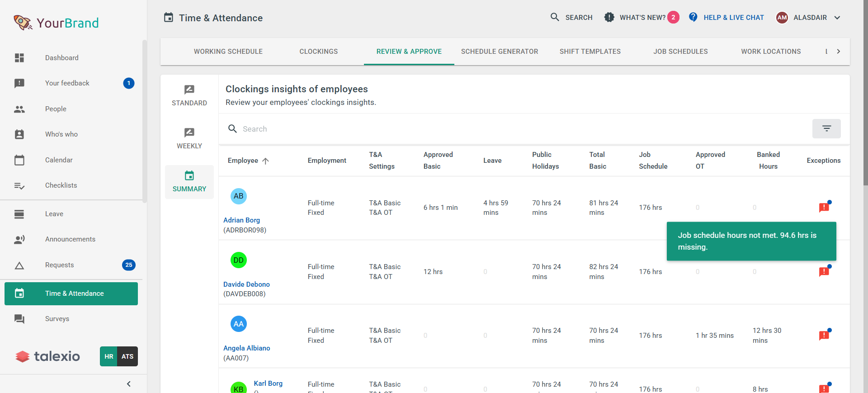The image size is (868, 393).
Task: Click Adrian Borg's red exception alert icon
Action: 824,208
